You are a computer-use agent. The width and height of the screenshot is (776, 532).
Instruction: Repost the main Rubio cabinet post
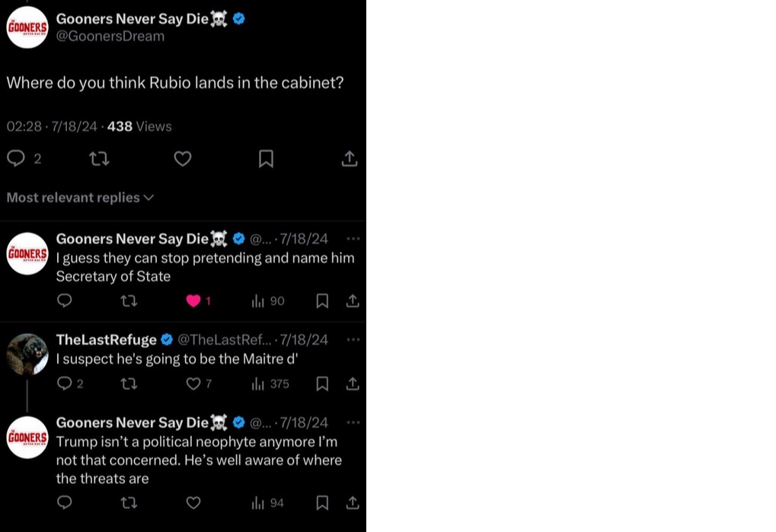[x=99, y=158]
